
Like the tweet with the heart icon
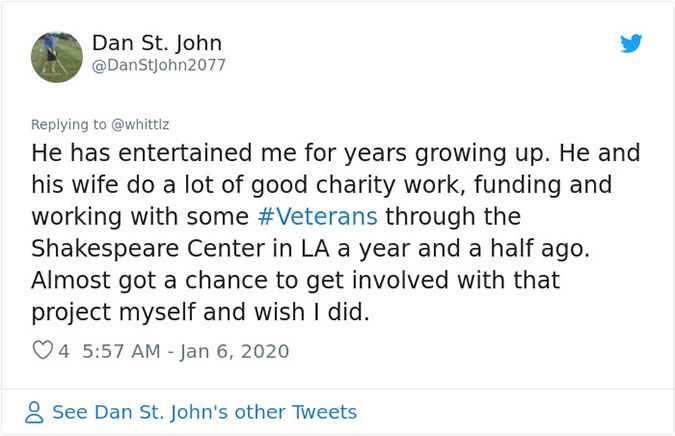(43, 351)
